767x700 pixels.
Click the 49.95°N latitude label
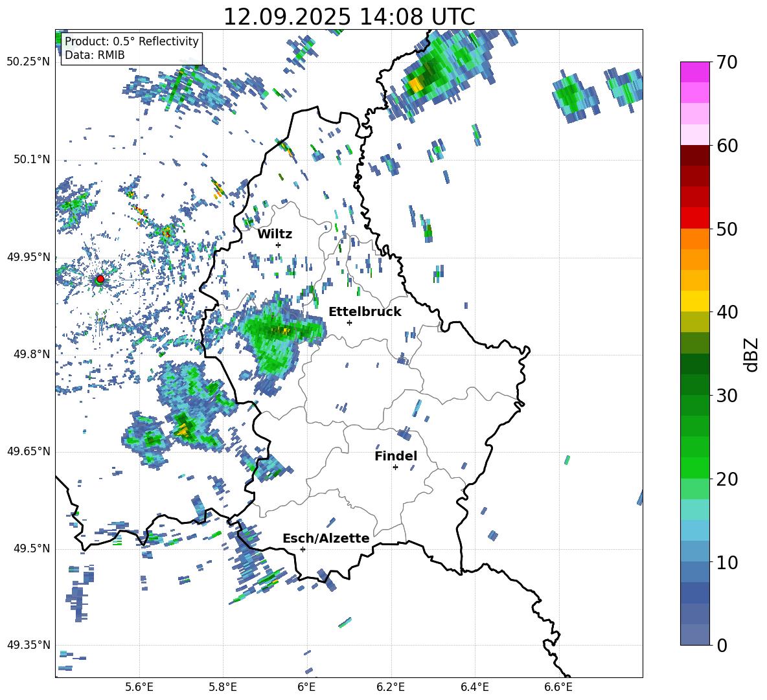(x=29, y=257)
